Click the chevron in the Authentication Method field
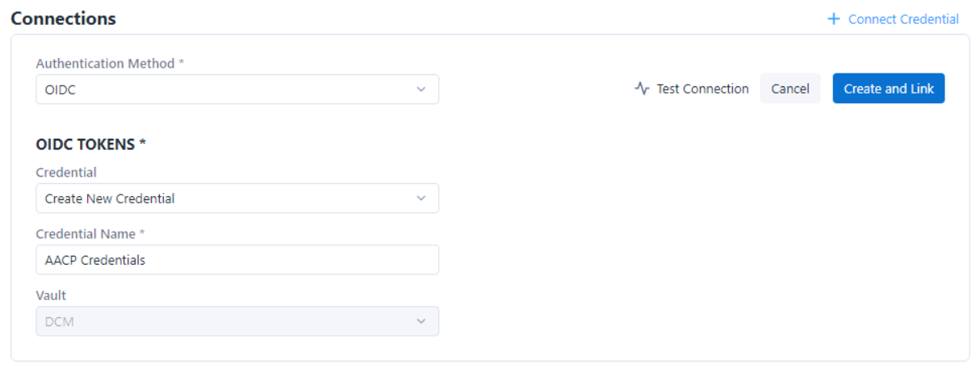Image resolution: width=980 pixels, height=372 pixels. [421, 90]
